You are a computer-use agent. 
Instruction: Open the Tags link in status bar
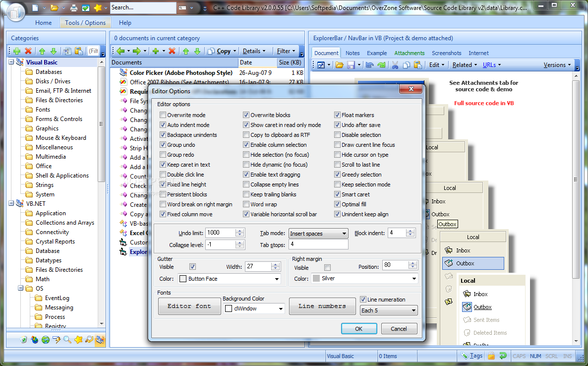[472, 356]
